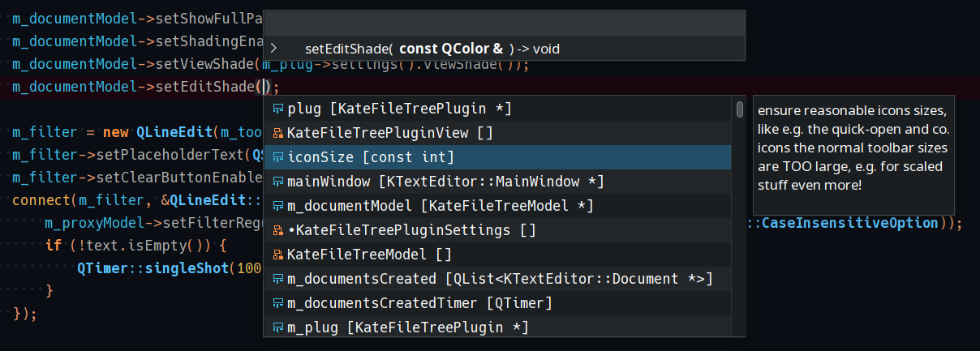Click the class icon beside KateFileTreeModel
This screenshot has height=351, width=980.
[x=278, y=255]
